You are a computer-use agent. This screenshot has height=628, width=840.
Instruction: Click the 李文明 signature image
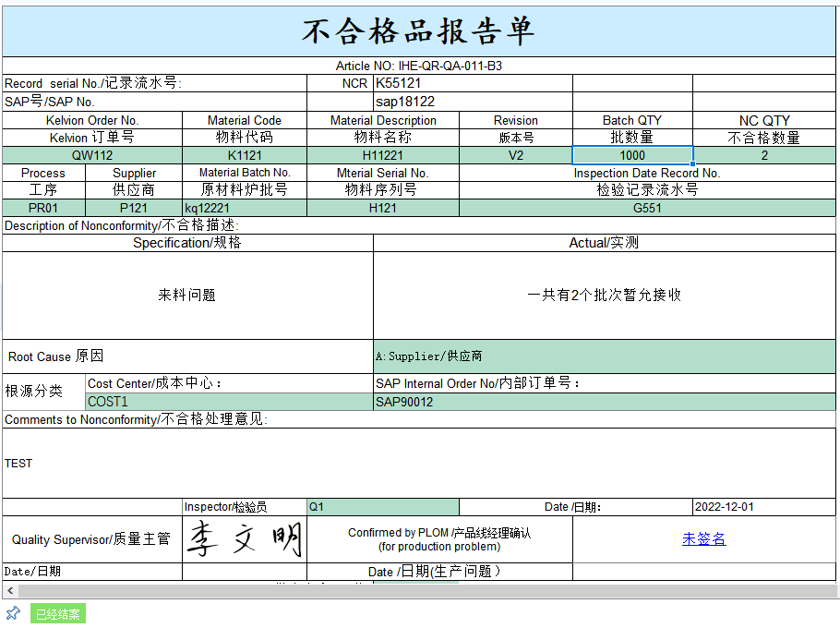pyautogui.click(x=244, y=538)
